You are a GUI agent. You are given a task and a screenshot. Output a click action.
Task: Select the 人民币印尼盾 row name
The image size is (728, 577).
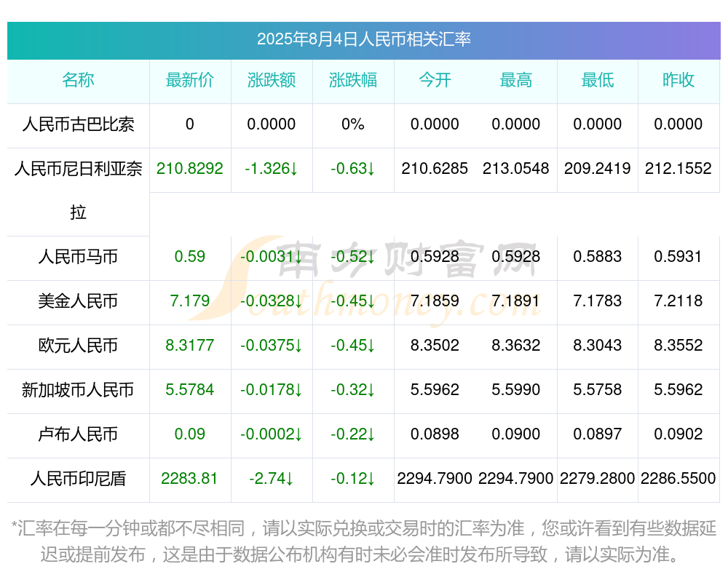coord(78,479)
